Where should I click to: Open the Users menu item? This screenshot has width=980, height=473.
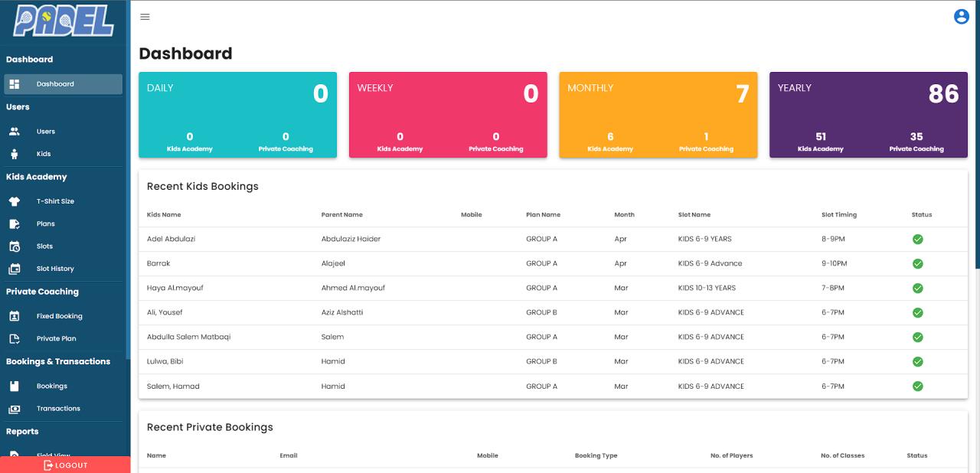[x=63, y=132]
